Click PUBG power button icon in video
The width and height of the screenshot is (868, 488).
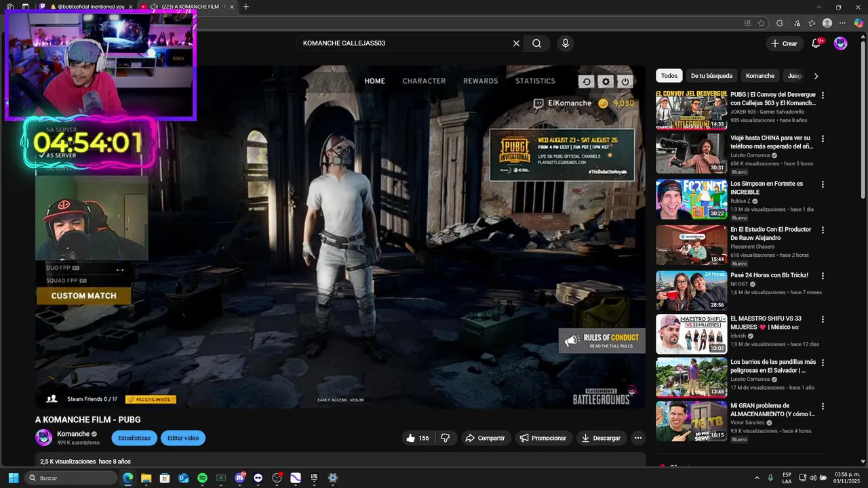coord(625,81)
